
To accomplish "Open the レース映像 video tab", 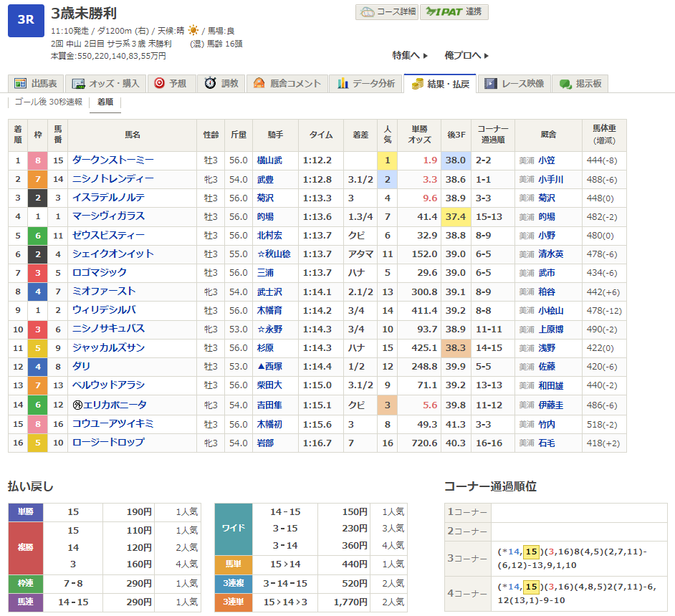I will coord(514,84).
